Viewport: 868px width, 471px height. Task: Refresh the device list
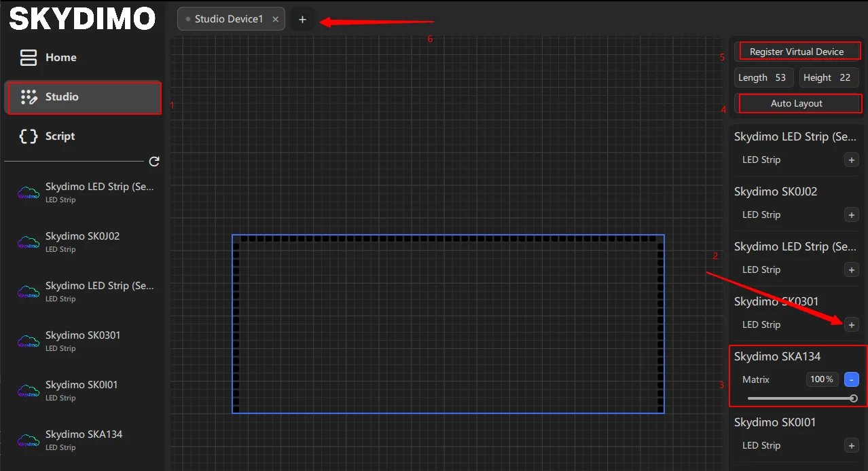tap(154, 162)
